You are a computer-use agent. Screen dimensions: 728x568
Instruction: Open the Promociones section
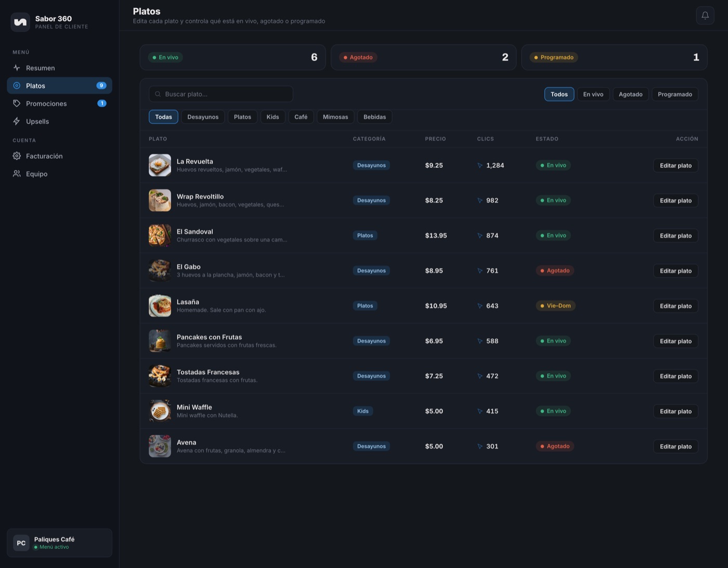pos(59,103)
